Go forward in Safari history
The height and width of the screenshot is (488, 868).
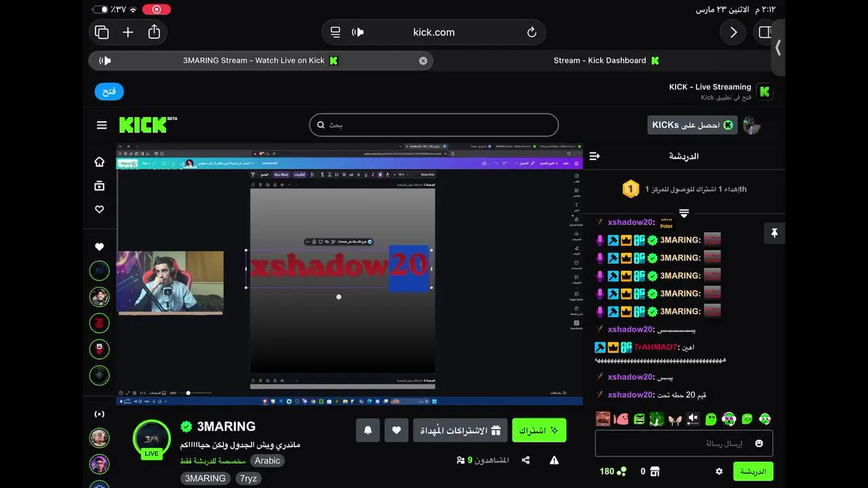[733, 33]
